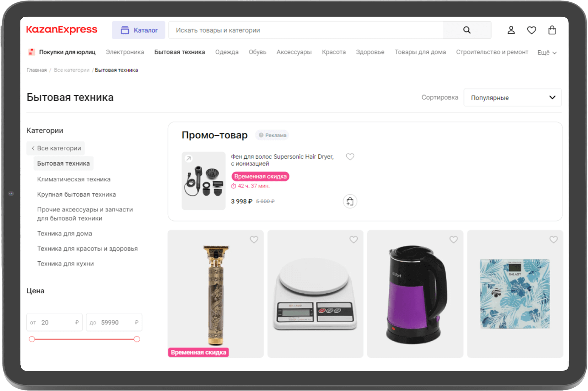Select Прочие аксессуары и запчасти category
The width and height of the screenshot is (588, 391).
coord(85,214)
